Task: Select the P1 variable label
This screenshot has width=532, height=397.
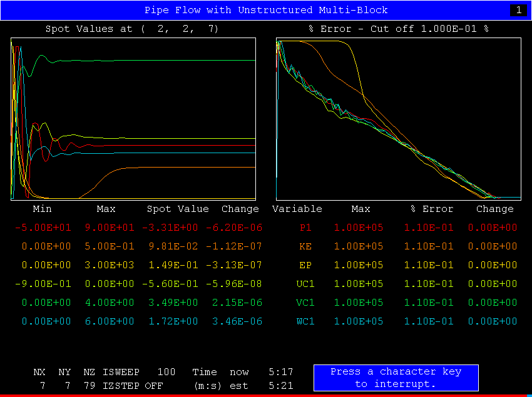Action: tap(305, 228)
